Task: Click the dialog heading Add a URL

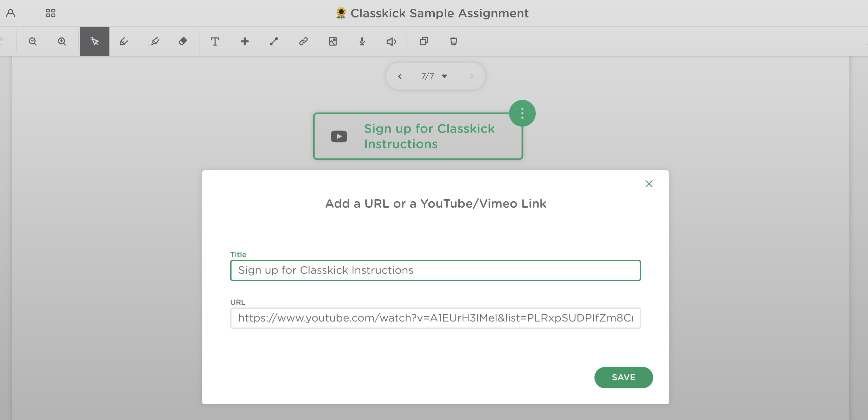Action: (435, 204)
